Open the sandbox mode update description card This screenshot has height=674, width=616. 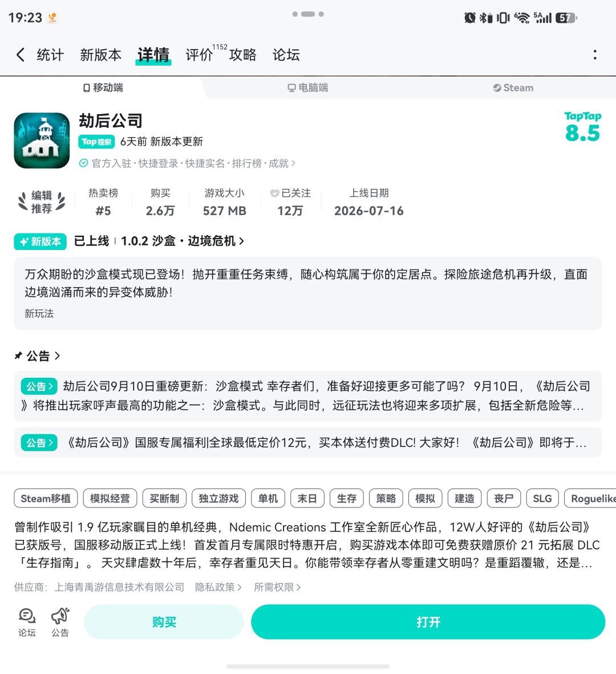[x=307, y=293]
